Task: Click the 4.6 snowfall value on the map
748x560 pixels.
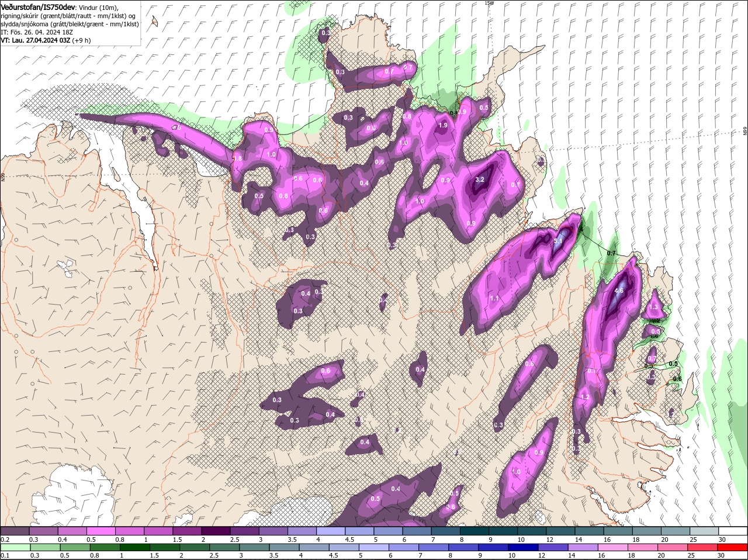Action: click(x=619, y=290)
